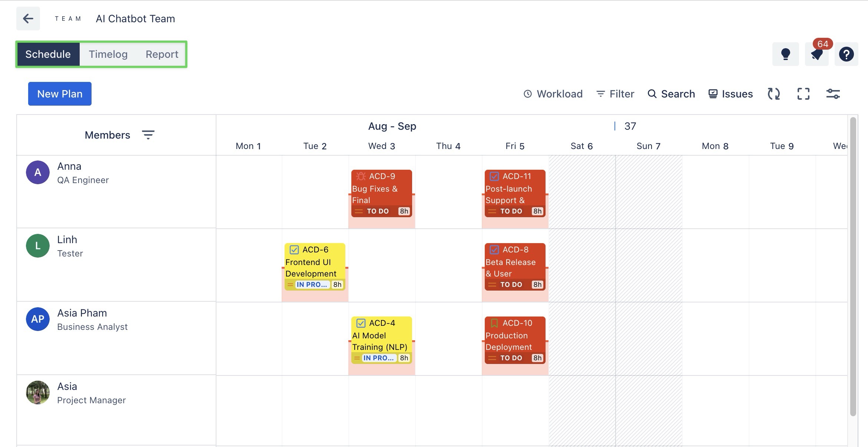The image size is (868, 447).
Task: Click the sync refresh icon
Action: (x=774, y=94)
